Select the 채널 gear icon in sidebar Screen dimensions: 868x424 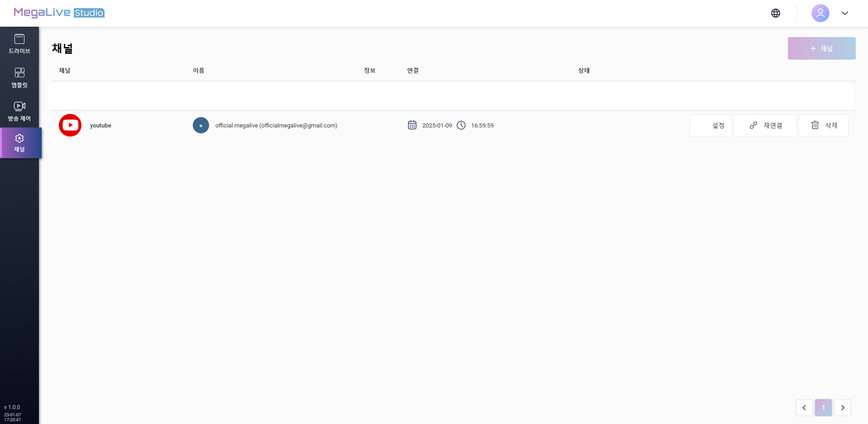tap(19, 138)
